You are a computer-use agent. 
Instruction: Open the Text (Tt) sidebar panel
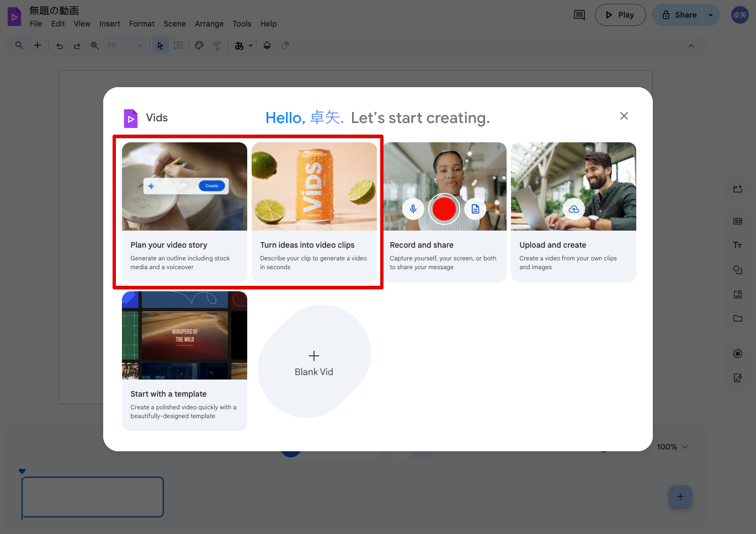pos(737,245)
